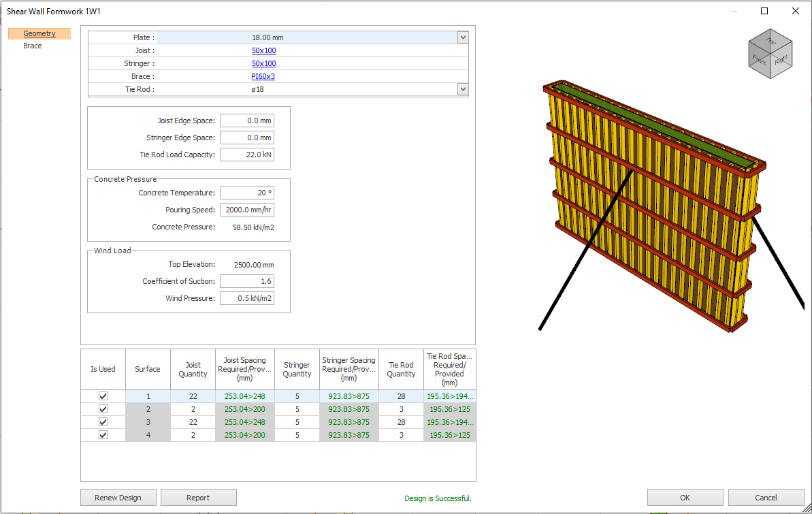
Task: Focus the Coefficient of Suction input
Action: tap(247, 281)
